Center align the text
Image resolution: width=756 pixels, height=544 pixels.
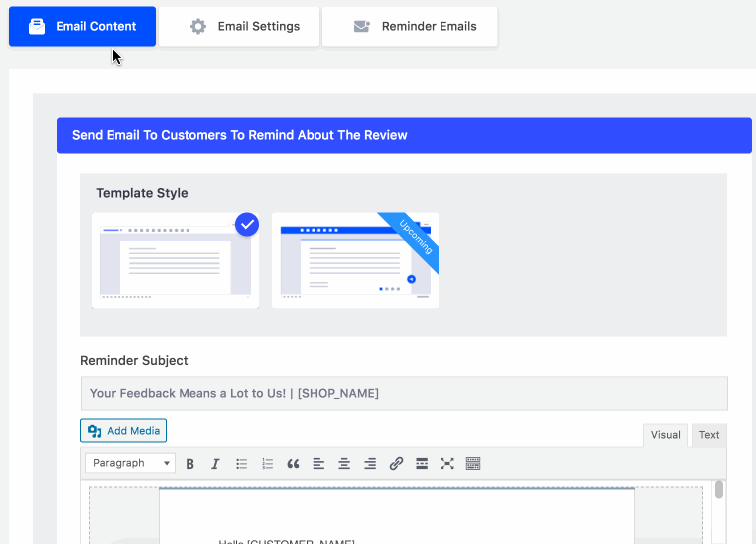tap(344, 463)
